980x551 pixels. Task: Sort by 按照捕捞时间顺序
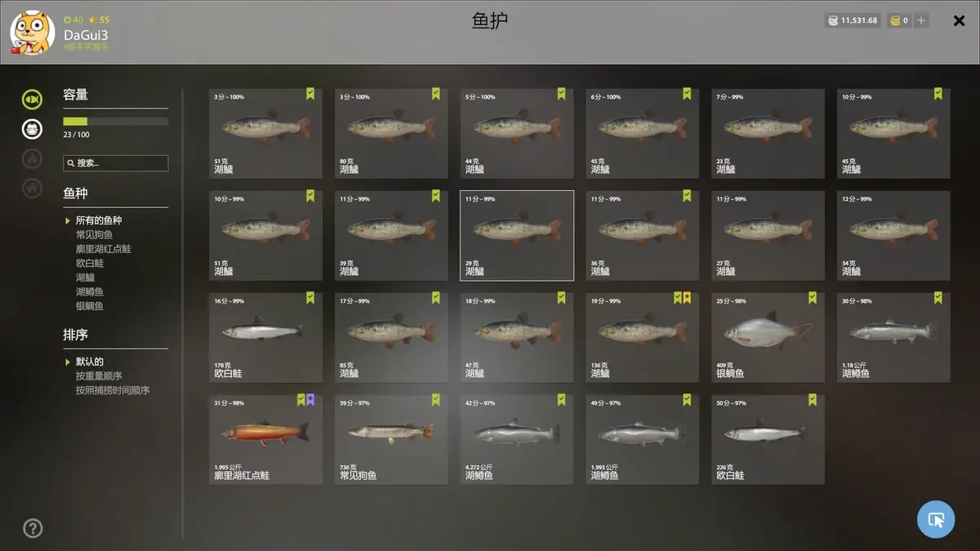click(113, 390)
